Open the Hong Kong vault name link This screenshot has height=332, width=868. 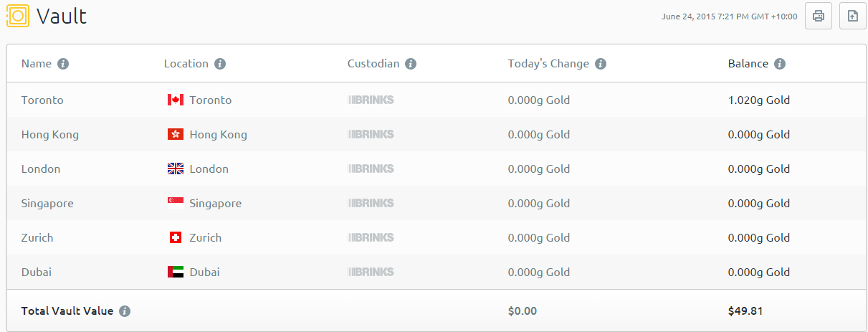pos(50,134)
